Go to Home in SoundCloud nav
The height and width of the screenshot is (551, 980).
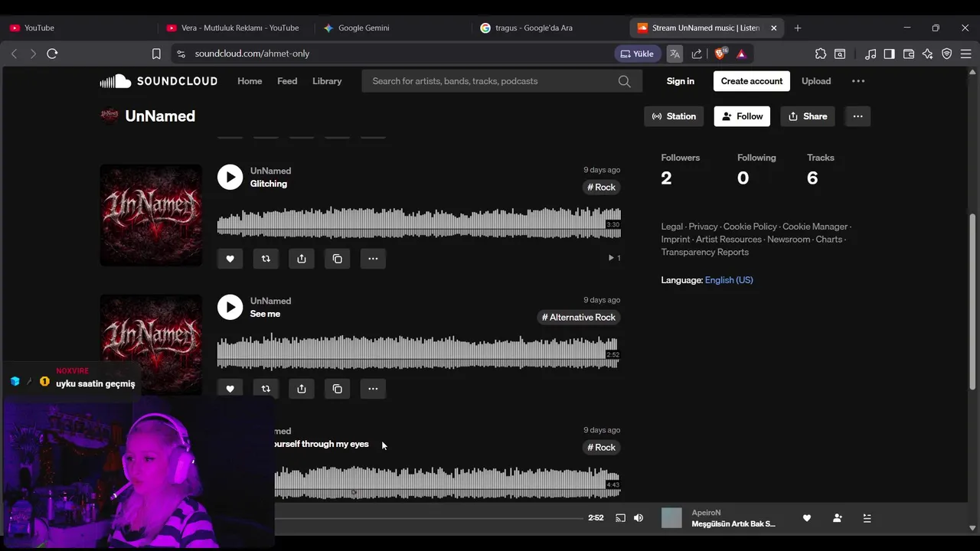[250, 81]
